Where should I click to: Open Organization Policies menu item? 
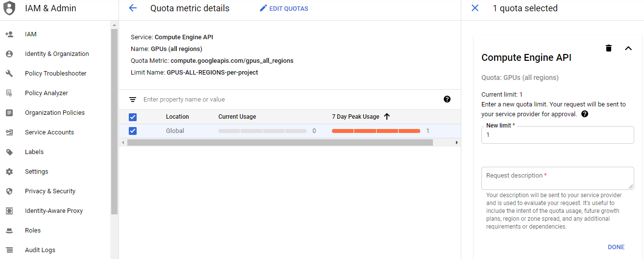(55, 113)
